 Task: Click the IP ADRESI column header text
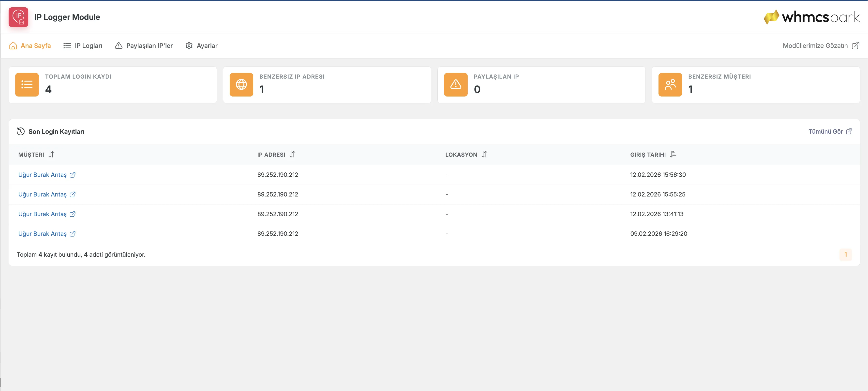pyautogui.click(x=271, y=155)
